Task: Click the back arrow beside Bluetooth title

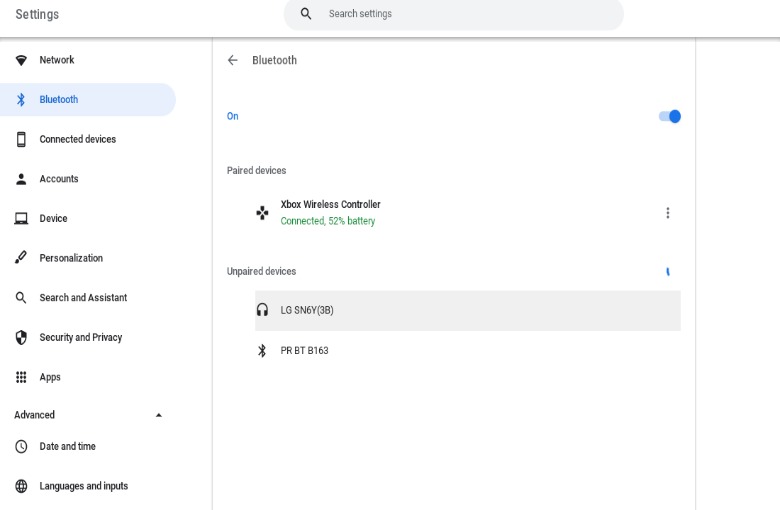Action: (x=233, y=60)
